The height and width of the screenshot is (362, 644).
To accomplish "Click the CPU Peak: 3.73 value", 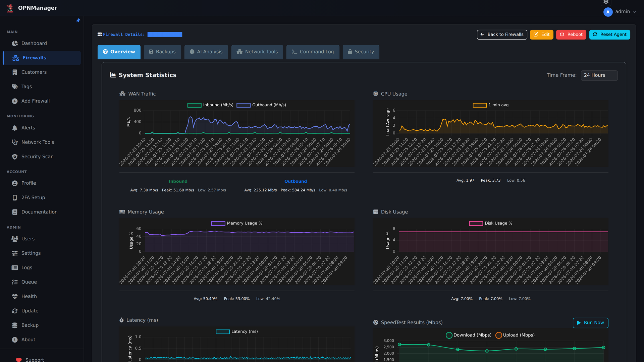I will tap(491, 180).
